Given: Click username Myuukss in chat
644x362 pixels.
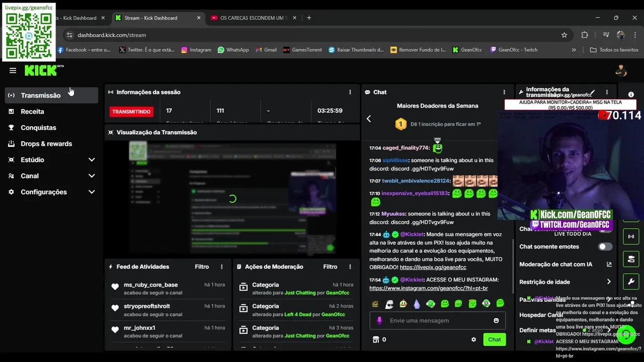Looking at the screenshot, I should pyautogui.click(x=393, y=214).
